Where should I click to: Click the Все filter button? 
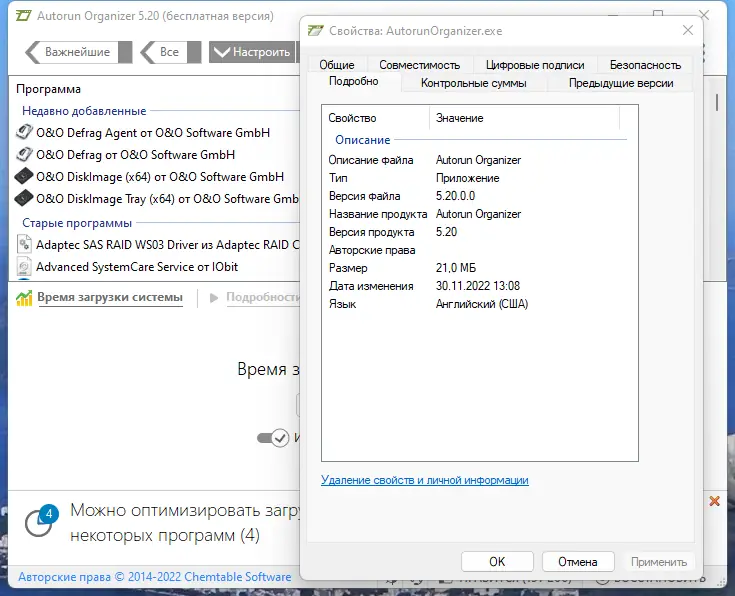[170, 52]
